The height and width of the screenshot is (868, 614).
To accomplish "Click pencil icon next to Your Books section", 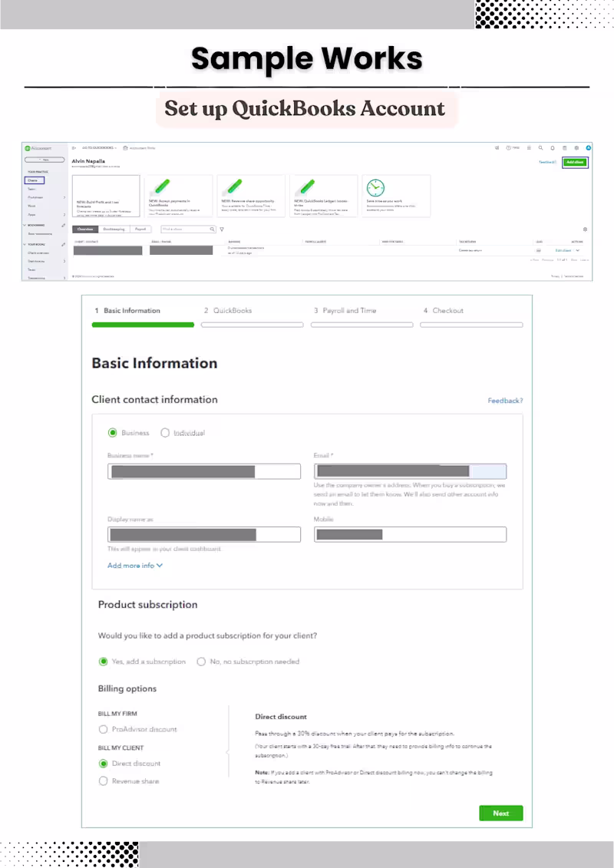I will [63, 244].
